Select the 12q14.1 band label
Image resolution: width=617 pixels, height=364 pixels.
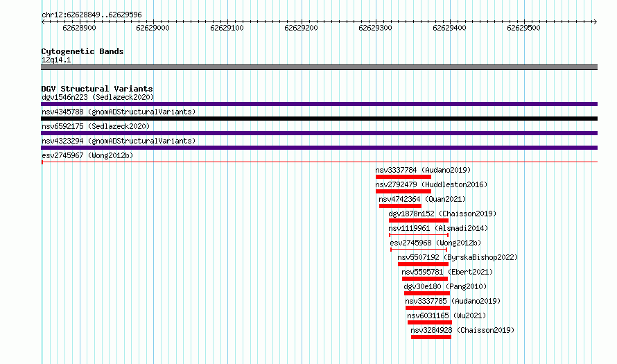tap(56, 60)
